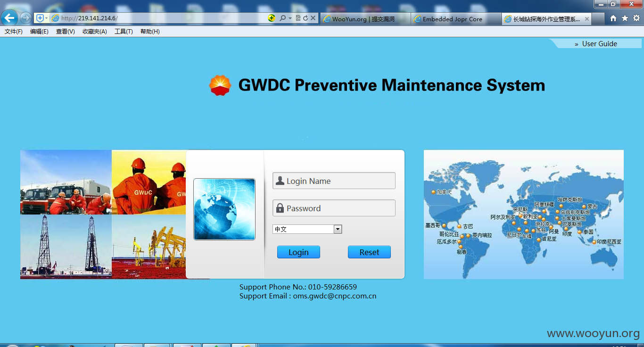Click the photo of trucks and workers
Viewport: 644px width, 347px height.
(x=66, y=182)
